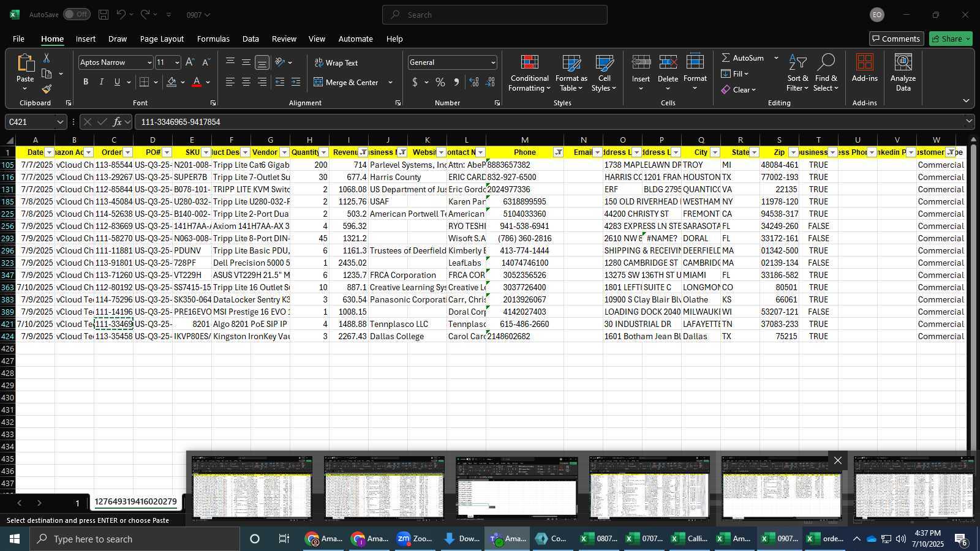Toggle Wrap Text
This screenshot has height=551, width=980.
(x=336, y=62)
